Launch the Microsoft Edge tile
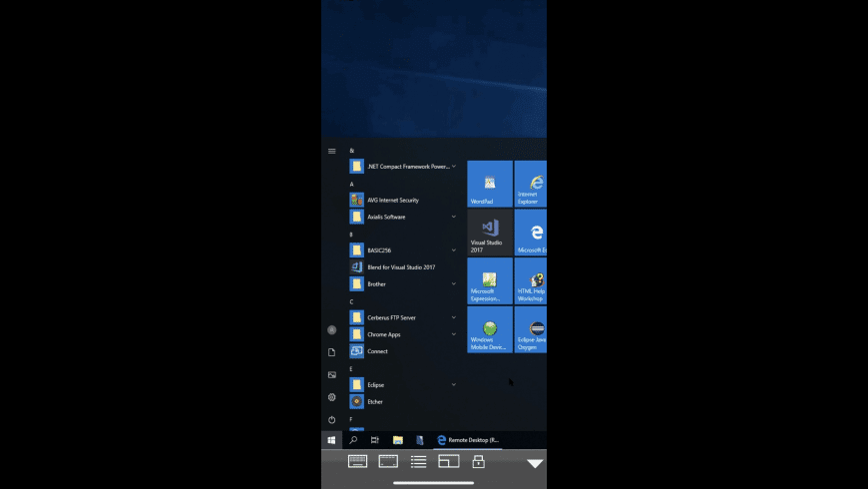The image size is (868, 489). click(531, 233)
